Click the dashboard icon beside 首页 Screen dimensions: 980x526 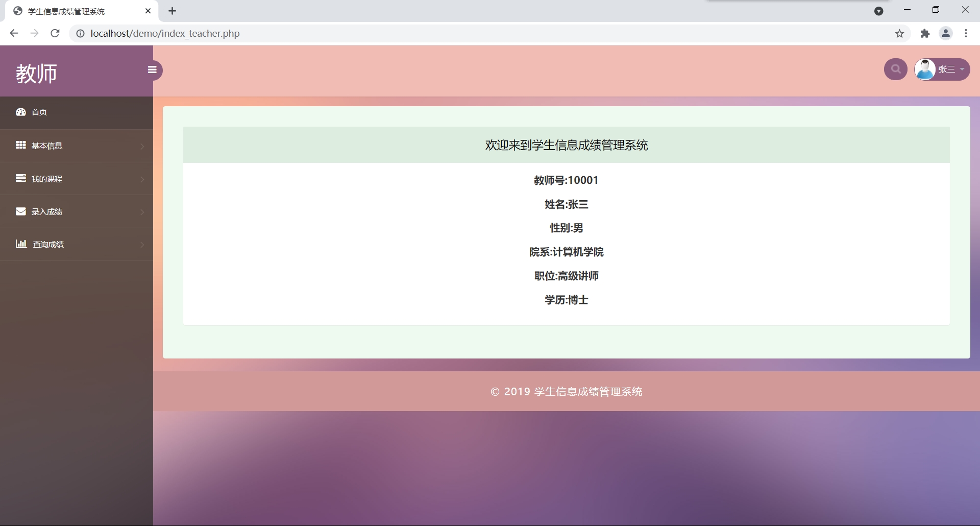coord(21,112)
